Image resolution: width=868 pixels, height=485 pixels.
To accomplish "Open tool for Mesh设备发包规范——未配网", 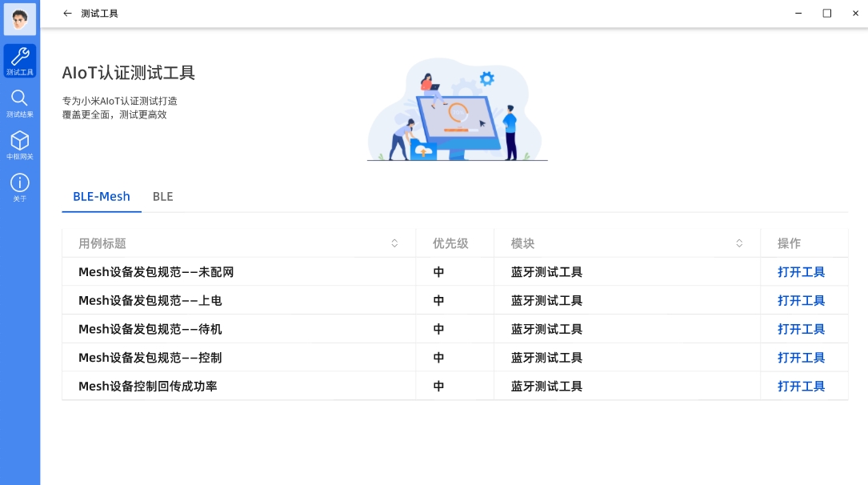I will click(x=801, y=272).
